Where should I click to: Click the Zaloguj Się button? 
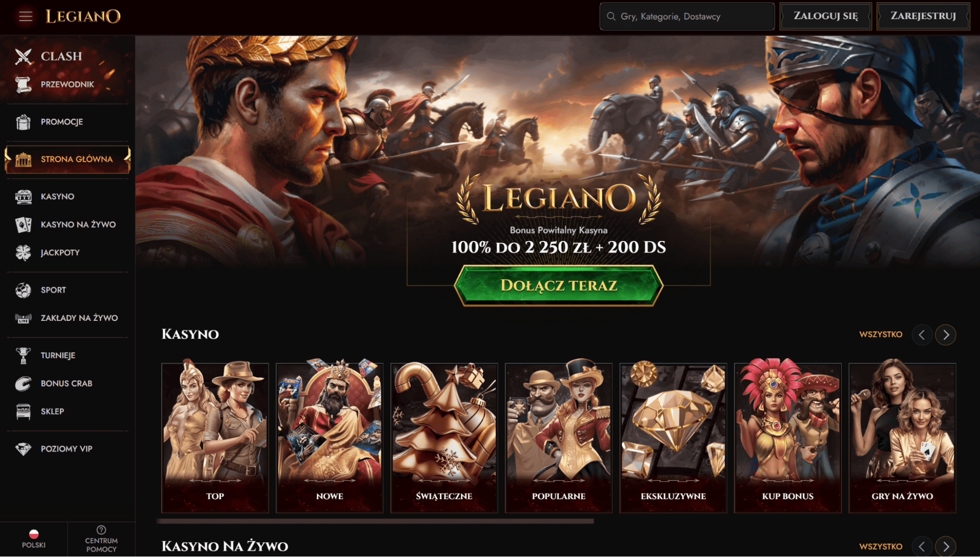click(826, 16)
